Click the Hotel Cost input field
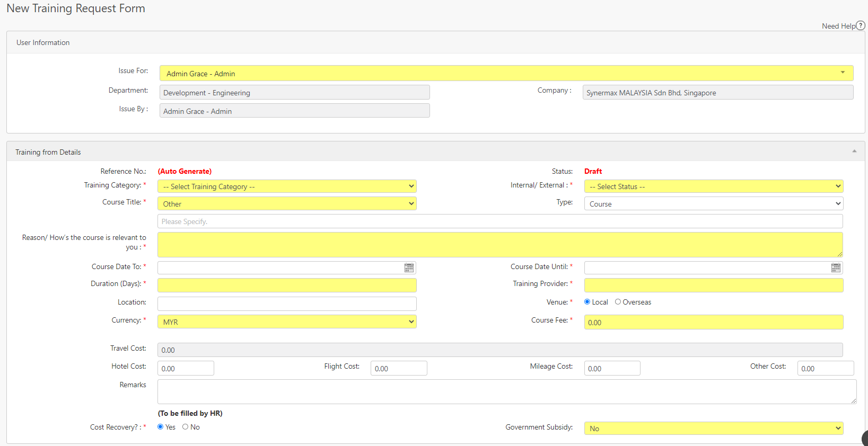The width and height of the screenshot is (868, 446). [186, 368]
